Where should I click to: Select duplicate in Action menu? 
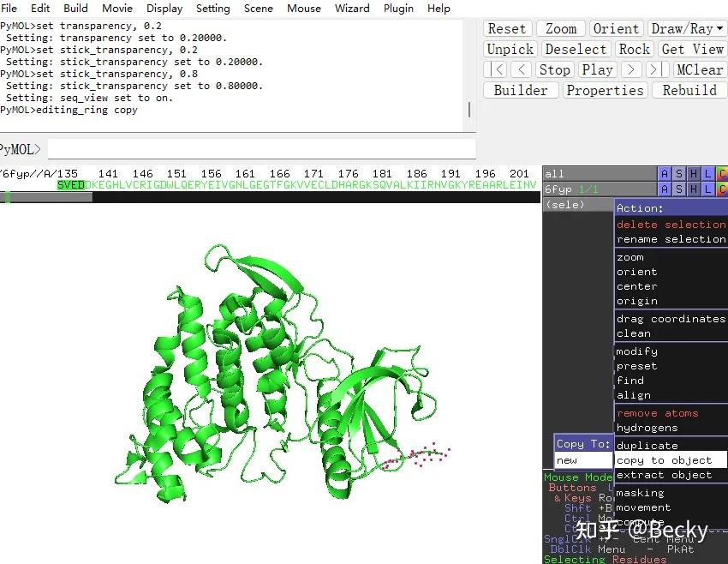click(671, 446)
